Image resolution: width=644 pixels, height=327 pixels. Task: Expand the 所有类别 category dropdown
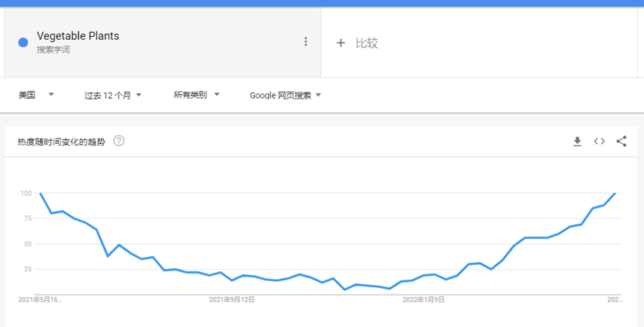(x=197, y=95)
